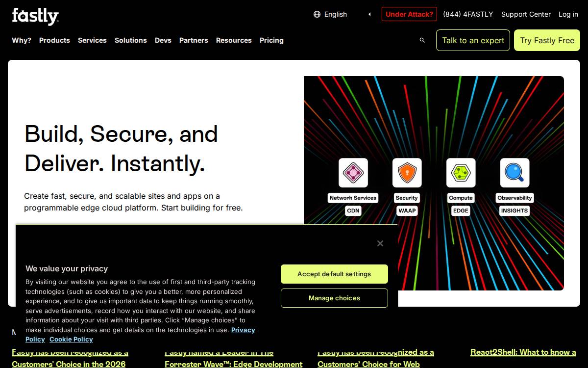
Task: Open the Resources menu
Action: click(x=234, y=40)
